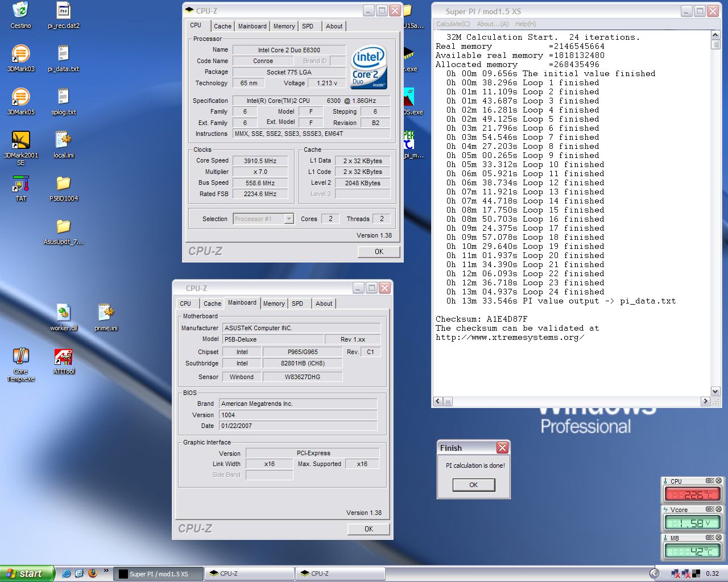728x582 pixels.
Task: Launch the TAT desktop shortcut
Action: coord(20,183)
